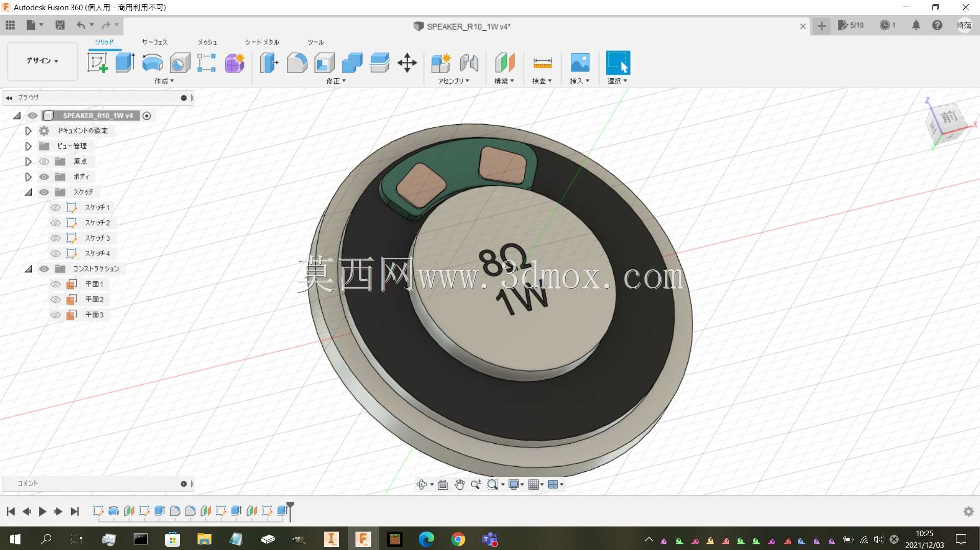This screenshot has height=550, width=980.
Task: Select the Create Form tool
Action: [x=235, y=63]
